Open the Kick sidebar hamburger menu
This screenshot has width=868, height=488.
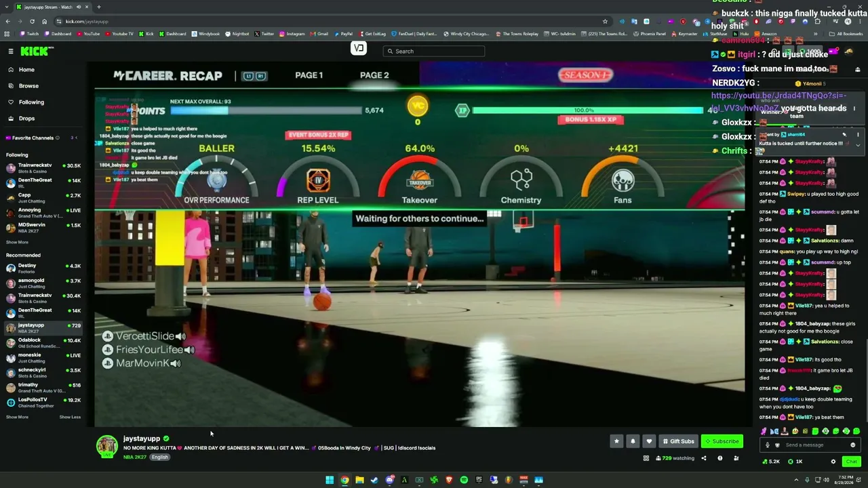coord(11,52)
